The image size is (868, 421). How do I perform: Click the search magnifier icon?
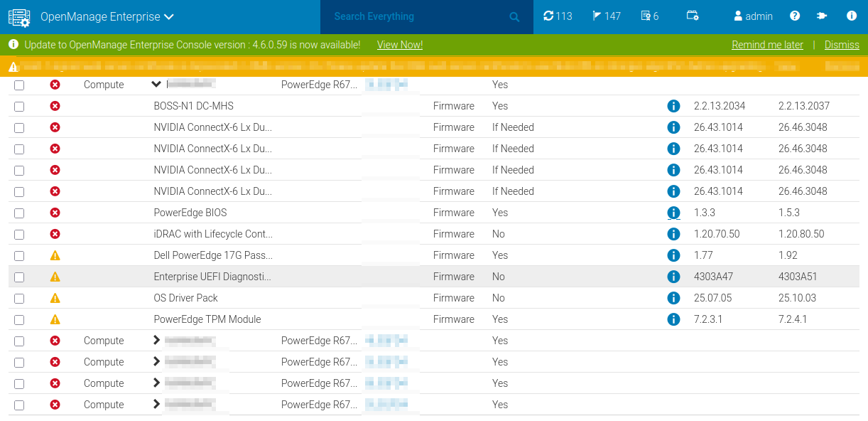tap(515, 16)
